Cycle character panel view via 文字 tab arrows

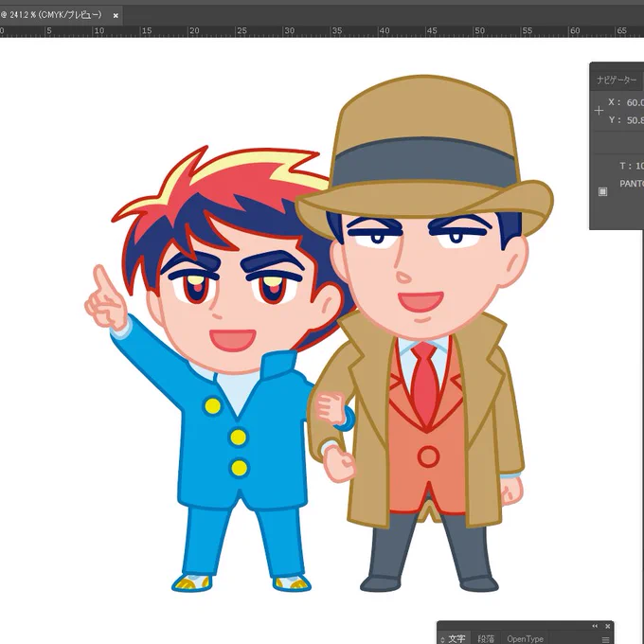click(442, 639)
